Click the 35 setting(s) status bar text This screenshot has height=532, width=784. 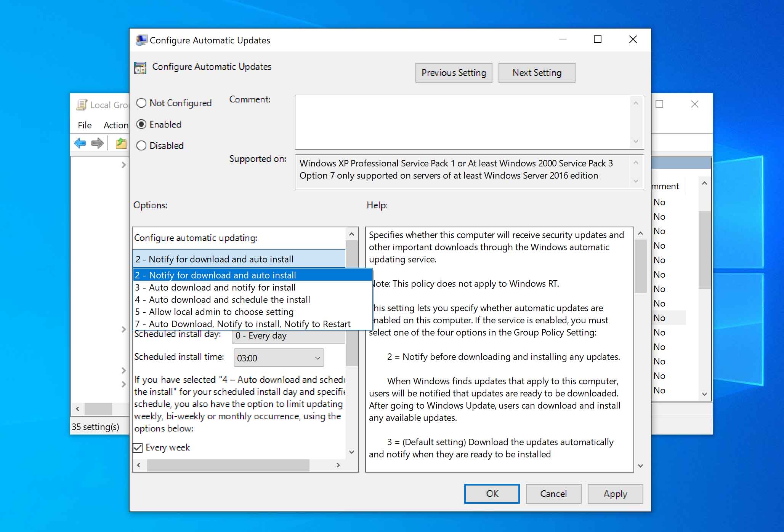pyautogui.click(x=95, y=427)
